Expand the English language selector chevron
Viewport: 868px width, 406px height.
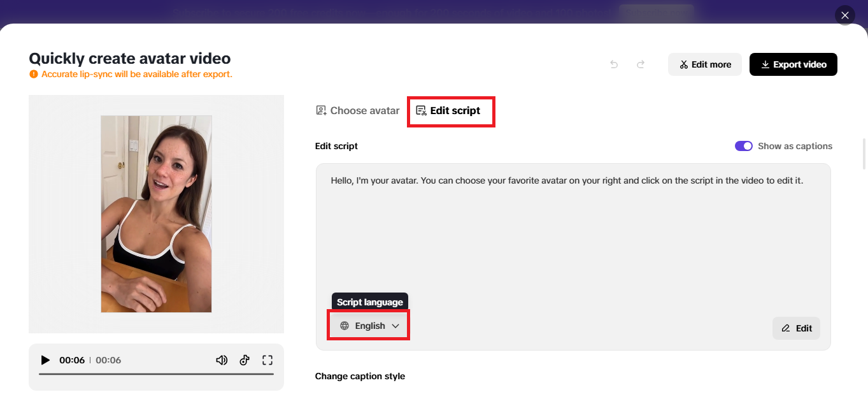click(395, 325)
